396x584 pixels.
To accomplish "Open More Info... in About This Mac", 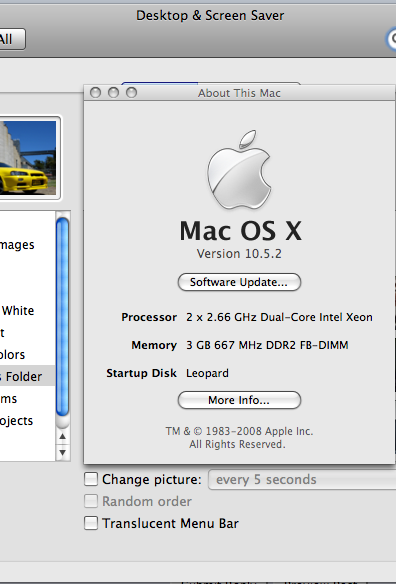I will tap(239, 400).
